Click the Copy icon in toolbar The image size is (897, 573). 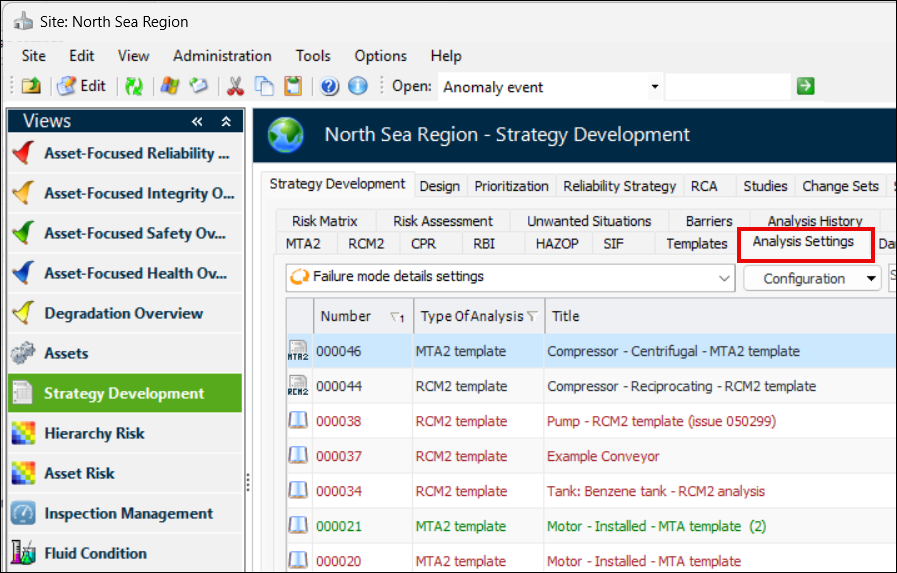tap(264, 87)
